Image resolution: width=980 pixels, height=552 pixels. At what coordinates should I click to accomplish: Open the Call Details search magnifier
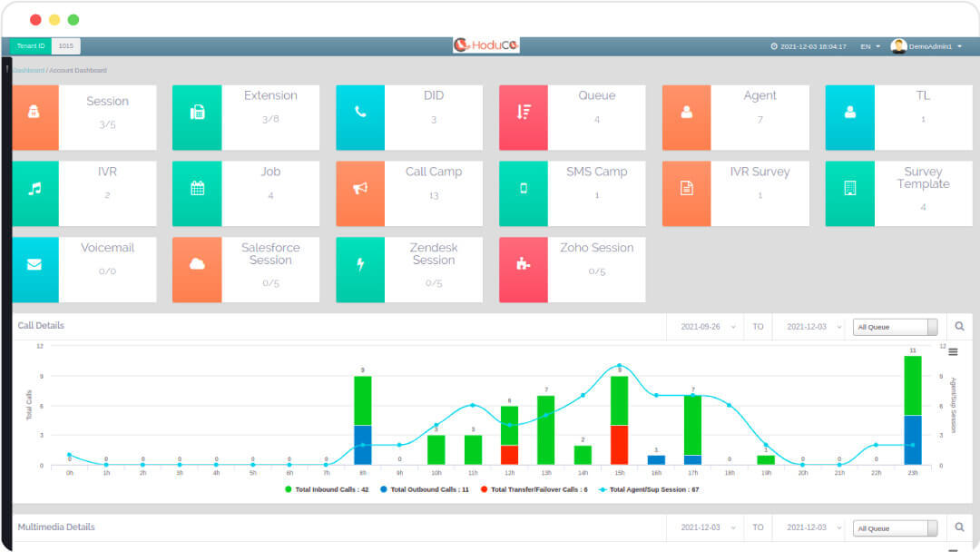pos(959,326)
